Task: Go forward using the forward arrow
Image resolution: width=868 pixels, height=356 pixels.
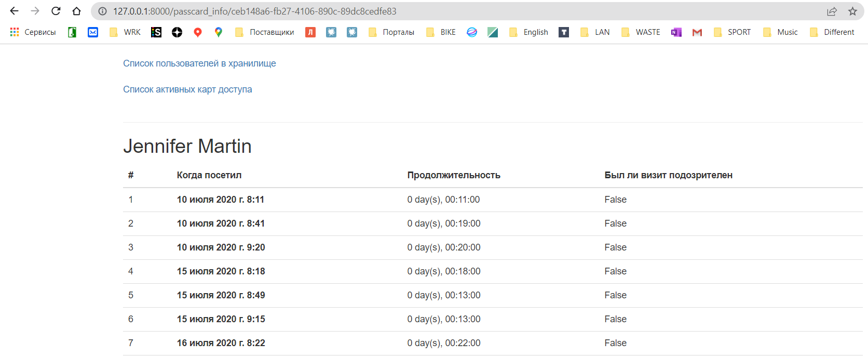Action: pos(35,11)
